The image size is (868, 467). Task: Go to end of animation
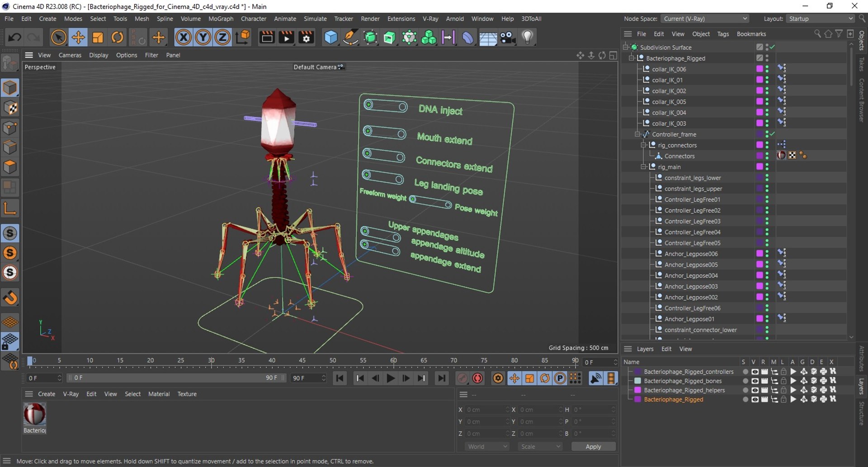tap(442, 378)
